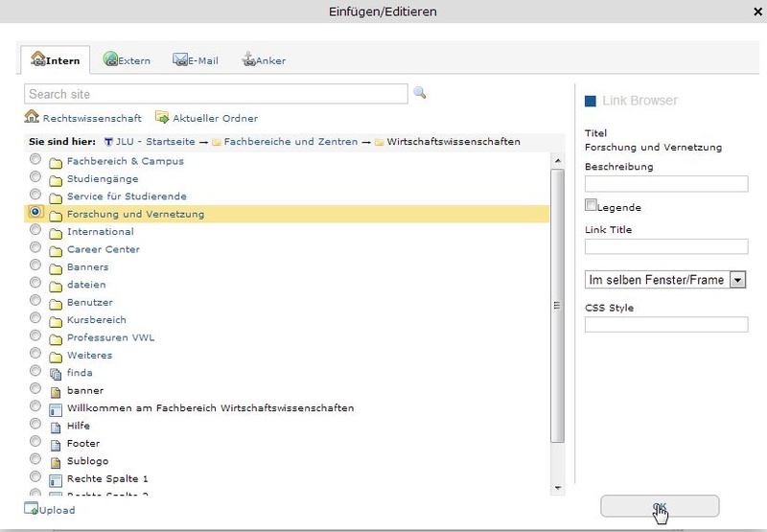Click folder icon beside Weiteres
This screenshot has width=767, height=532.
[x=56, y=357]
